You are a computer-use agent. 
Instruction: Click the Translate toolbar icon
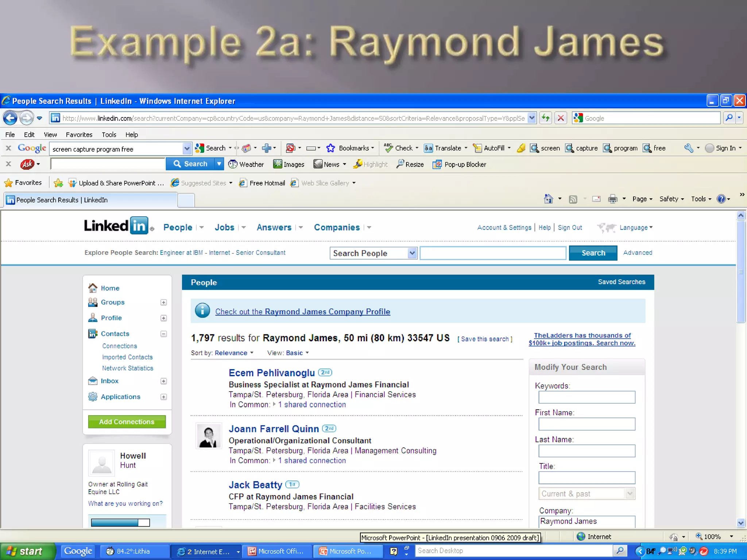[428, 148]
